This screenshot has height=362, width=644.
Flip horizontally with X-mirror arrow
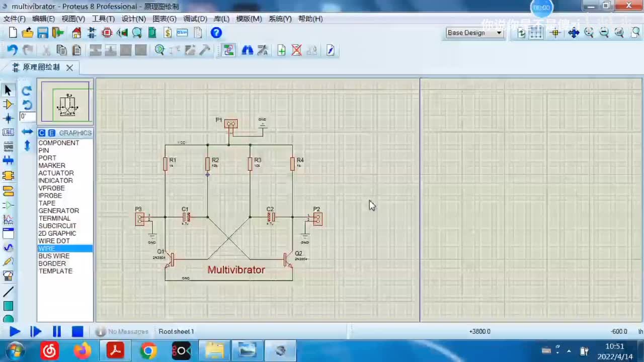(x=27, y=132)
